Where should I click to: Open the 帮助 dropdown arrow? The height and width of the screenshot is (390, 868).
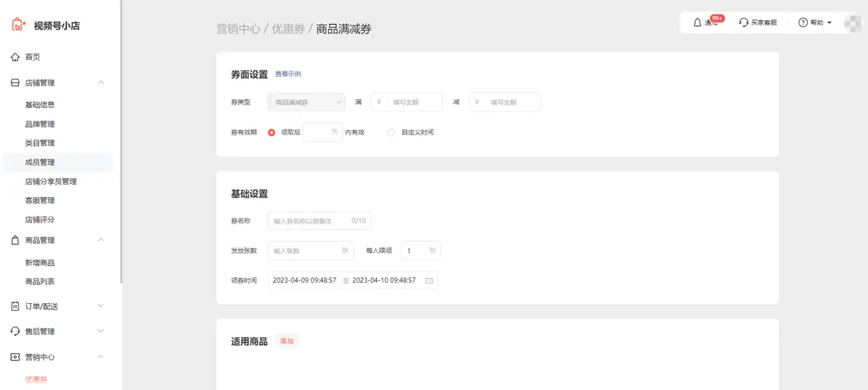[x=830, y=22]
